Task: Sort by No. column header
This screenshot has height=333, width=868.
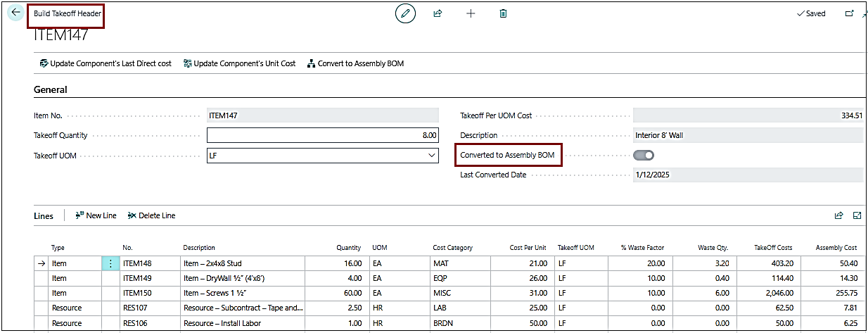Action: [x=127, y=248]
